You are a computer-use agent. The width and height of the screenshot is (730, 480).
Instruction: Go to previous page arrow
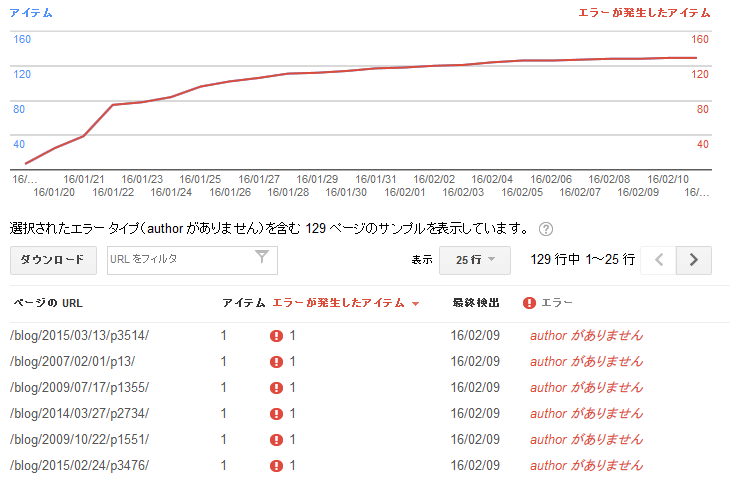pos(658,260)
